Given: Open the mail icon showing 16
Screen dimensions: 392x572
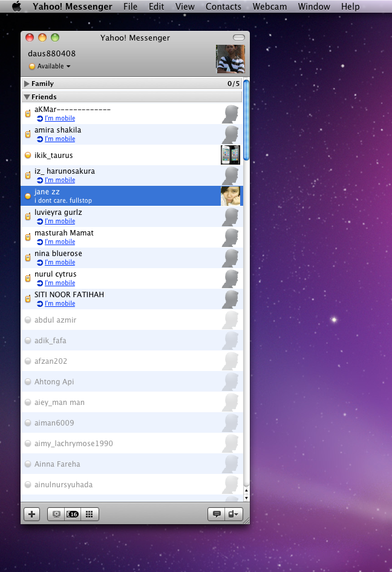Looking at the screenshot, I should point(72,514).
